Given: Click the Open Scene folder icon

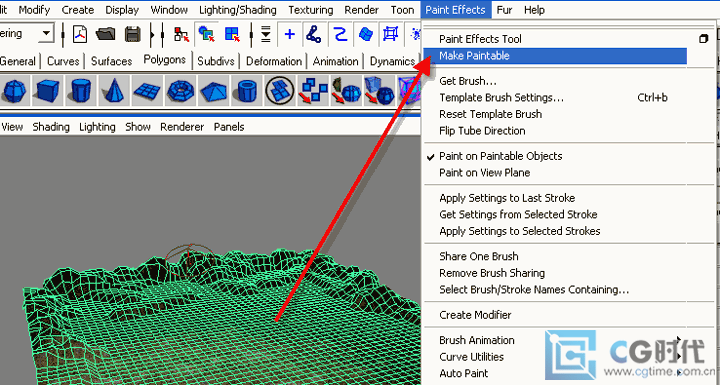Looking at the screenshot, I should [x=106, y=34].
